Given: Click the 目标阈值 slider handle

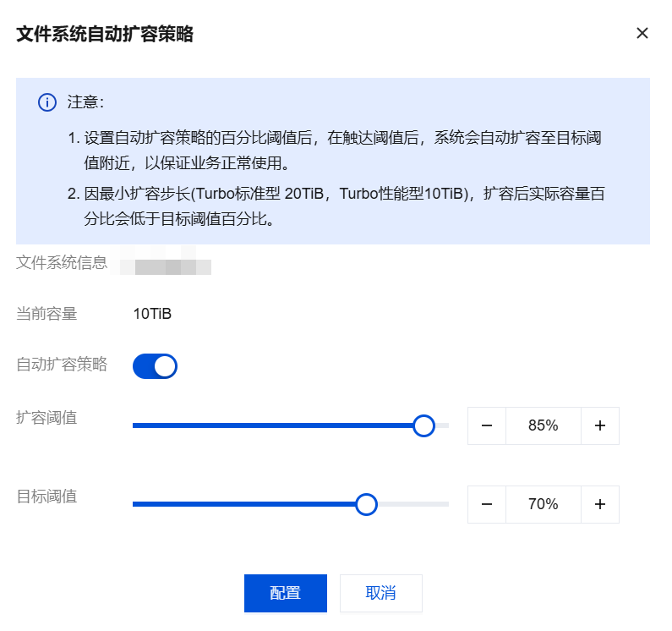Looking at the screenshot, I should tap(366, 504).
